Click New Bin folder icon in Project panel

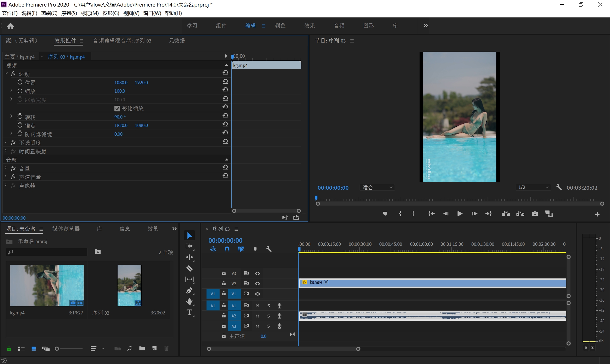142,348
